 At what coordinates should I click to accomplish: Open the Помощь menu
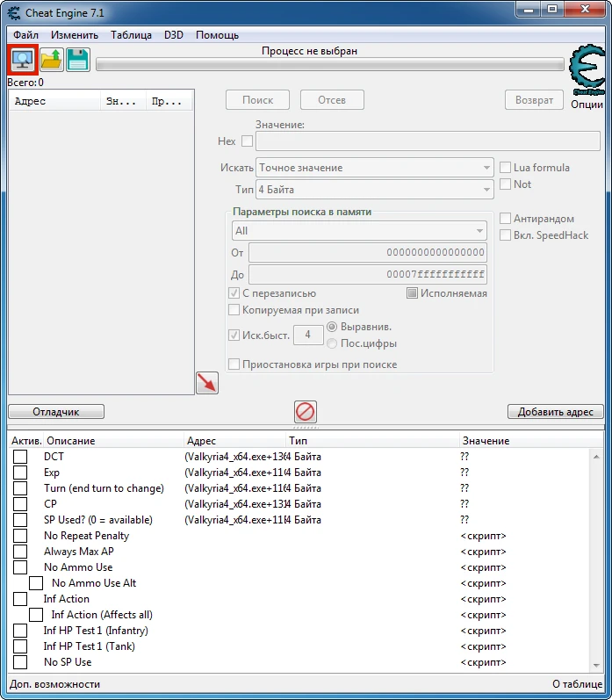tap(218, 35)
